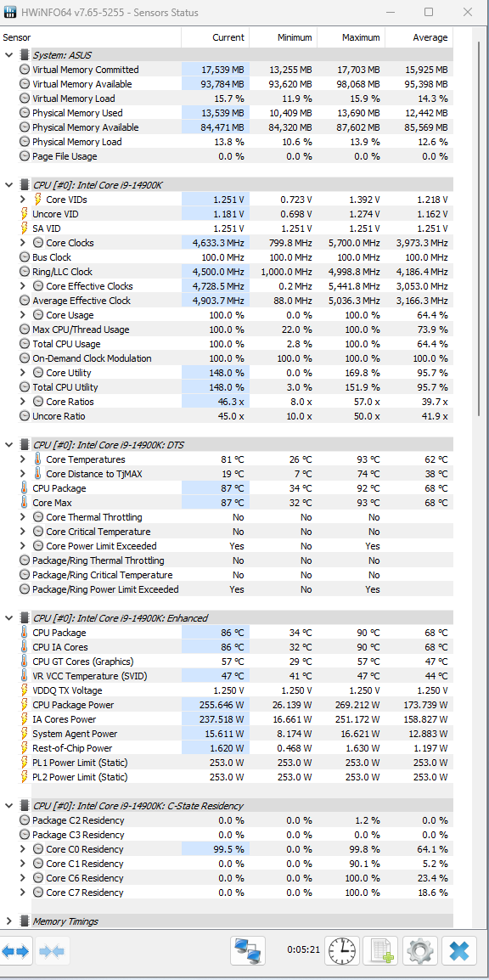Viewport: 489px width, 980px height.
Task: Expand Core C0 Residency row
Action: point(22,848)
